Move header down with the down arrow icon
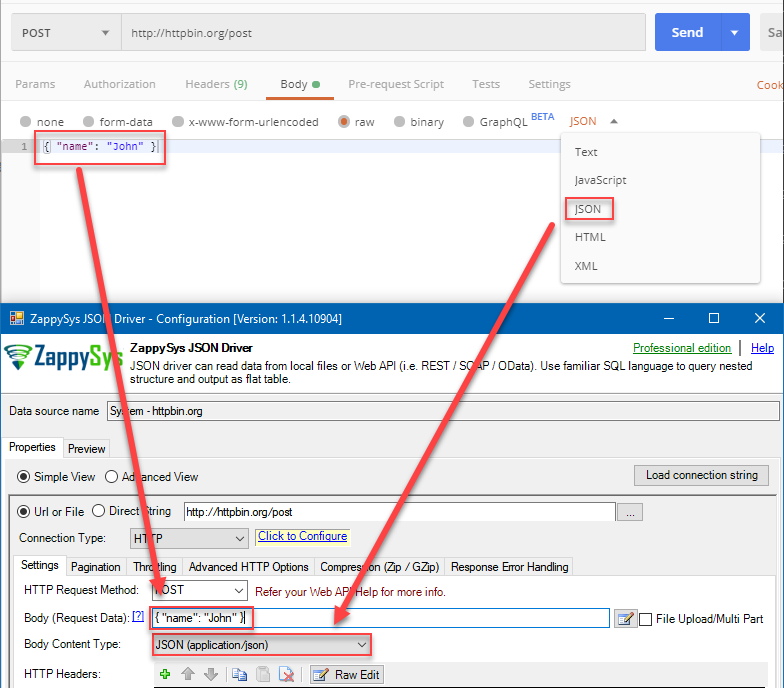 [x=211, y=674]
